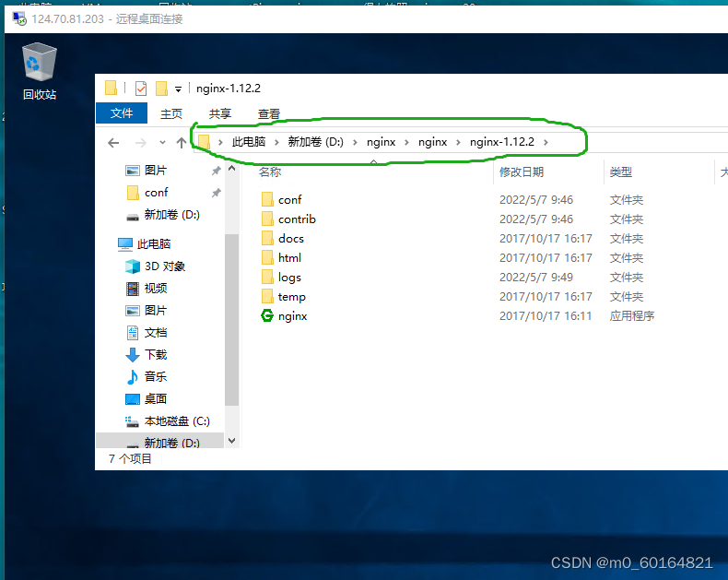
Task: Expand chevron after 新加卷 (D:) in breadcrumb
Action: (355, 142)
